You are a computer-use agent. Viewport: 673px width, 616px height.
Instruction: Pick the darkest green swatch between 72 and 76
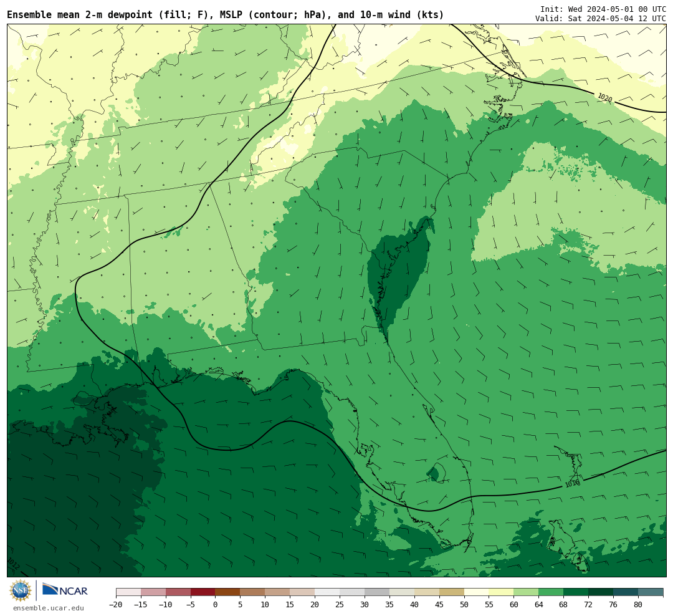click(601, 592)
